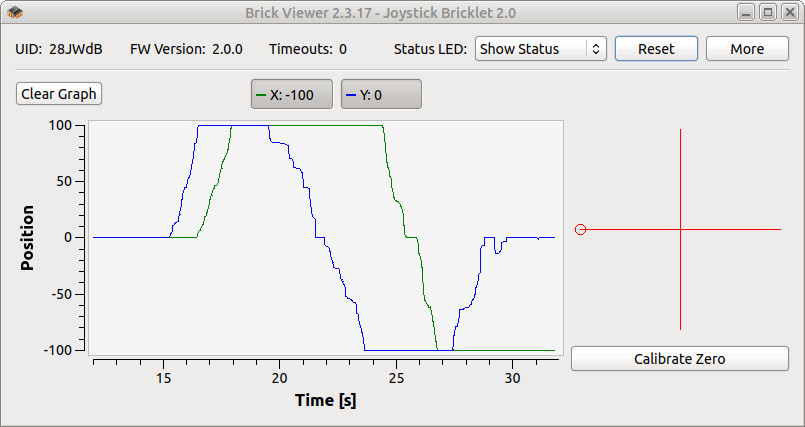
Task: Open the More options button
Action: (x=747, y=49)
